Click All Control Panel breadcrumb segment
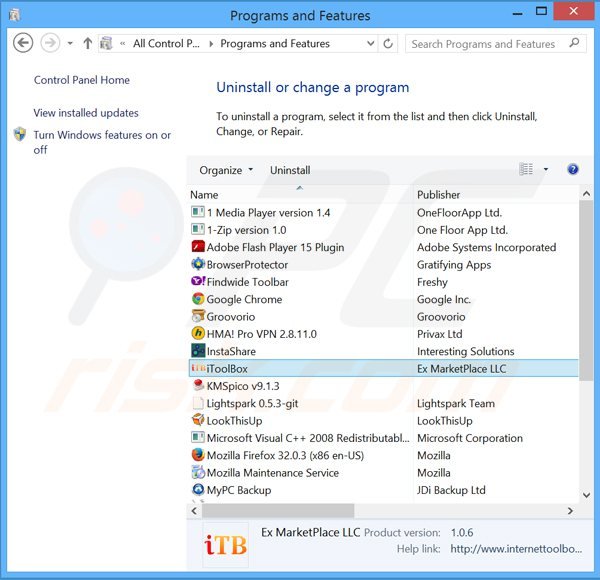This screenshot has height=580, width=600. [166, 44]
